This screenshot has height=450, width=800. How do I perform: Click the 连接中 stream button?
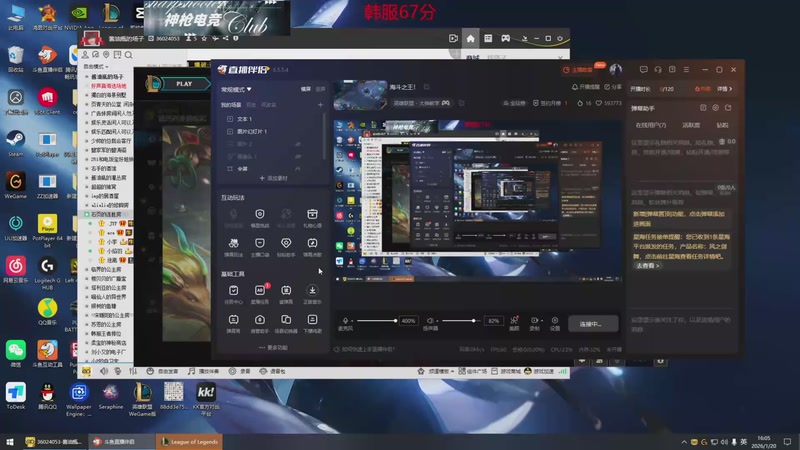point(593,323)
